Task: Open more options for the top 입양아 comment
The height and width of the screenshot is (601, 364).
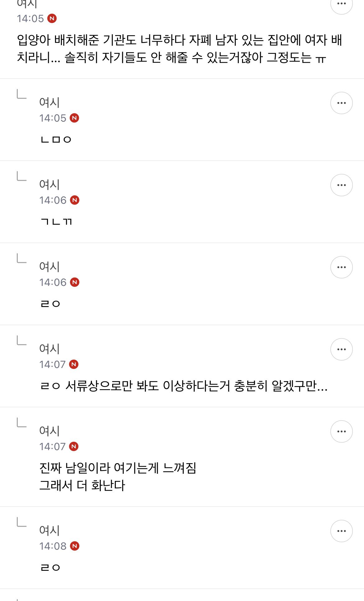Action: click(341, 4)
